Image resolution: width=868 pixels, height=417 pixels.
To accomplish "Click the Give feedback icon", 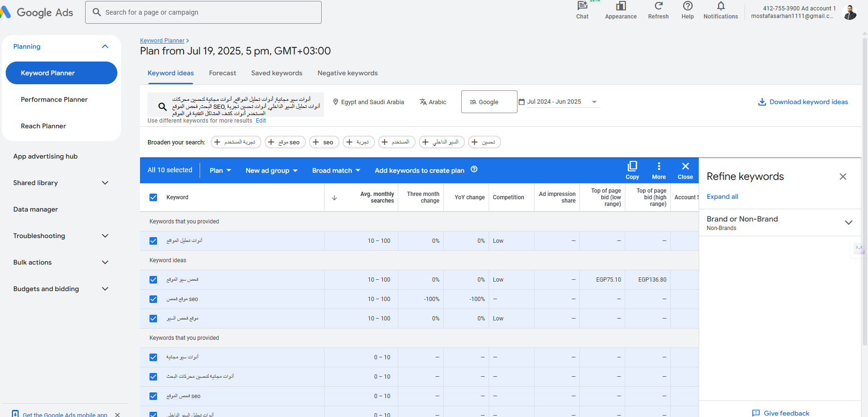I will [756, 413].
